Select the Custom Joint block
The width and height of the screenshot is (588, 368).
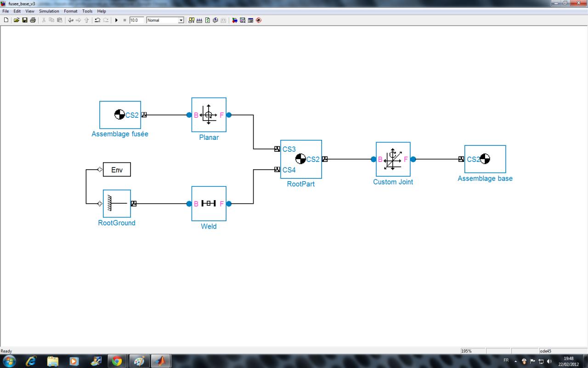point(393,159)
